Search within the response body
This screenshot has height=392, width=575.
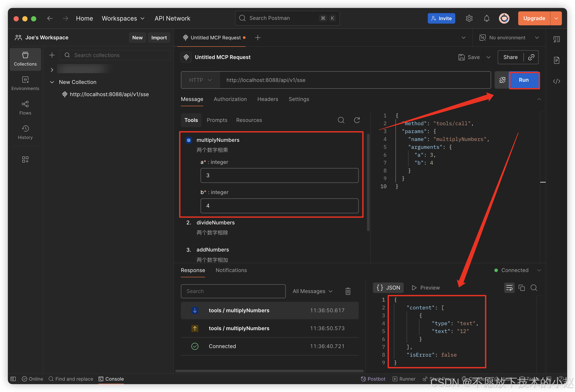(534, 288)
